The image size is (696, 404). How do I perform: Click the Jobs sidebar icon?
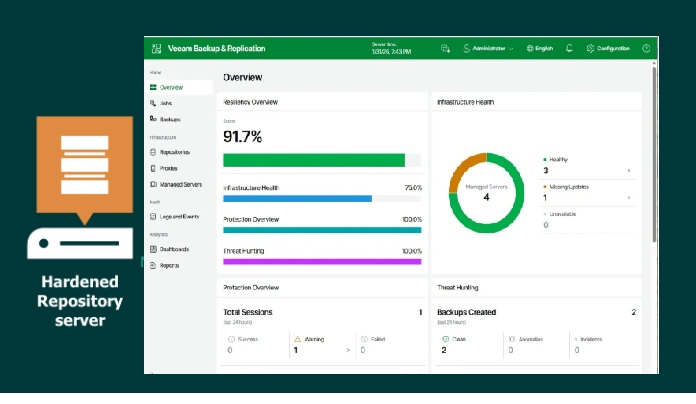pos(152,103)
